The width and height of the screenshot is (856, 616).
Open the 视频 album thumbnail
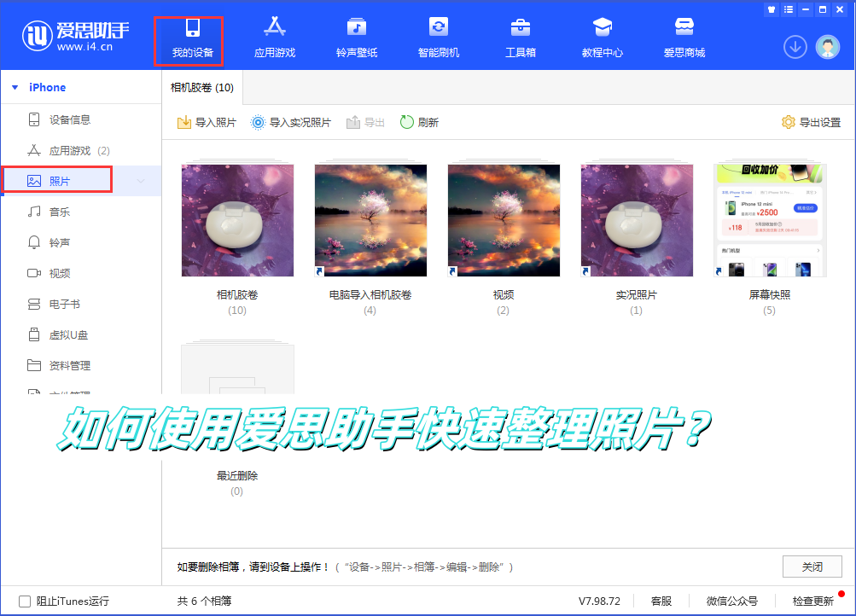[x=504, y=220]
